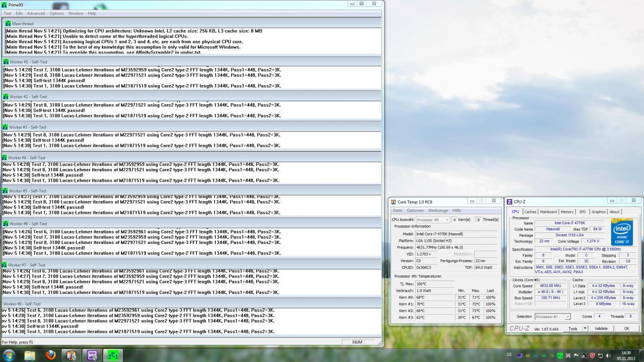Image resolution: width=644 pixels, height=362 pixels.
Task: Click the Worker #3 Self-Test window icon
Action: pos(5,127)
